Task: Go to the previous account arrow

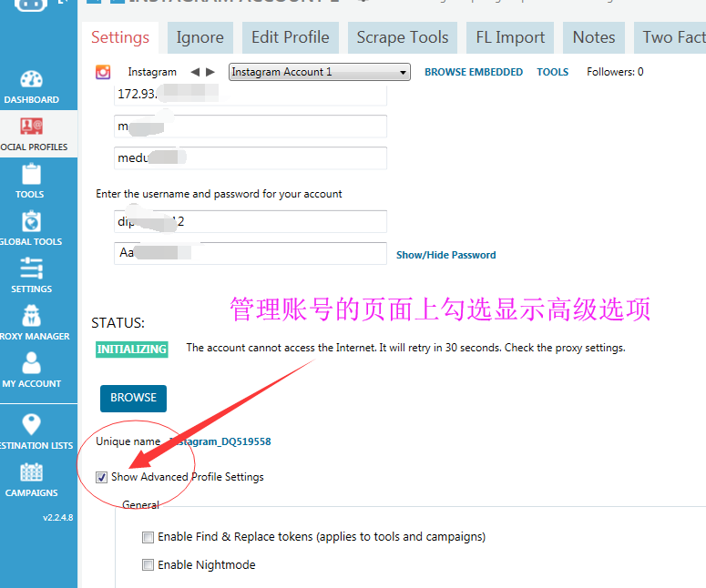Action: pos(195,72)
